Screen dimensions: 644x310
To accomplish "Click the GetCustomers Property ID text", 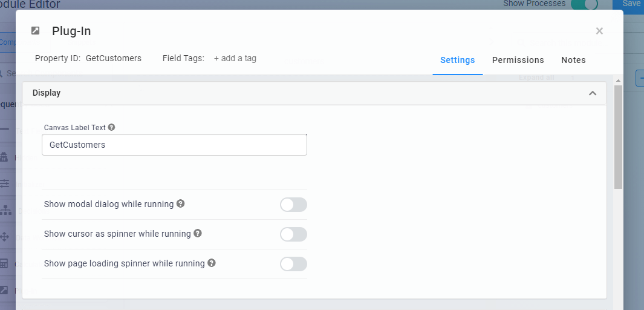I will click(x=114, y=58).
